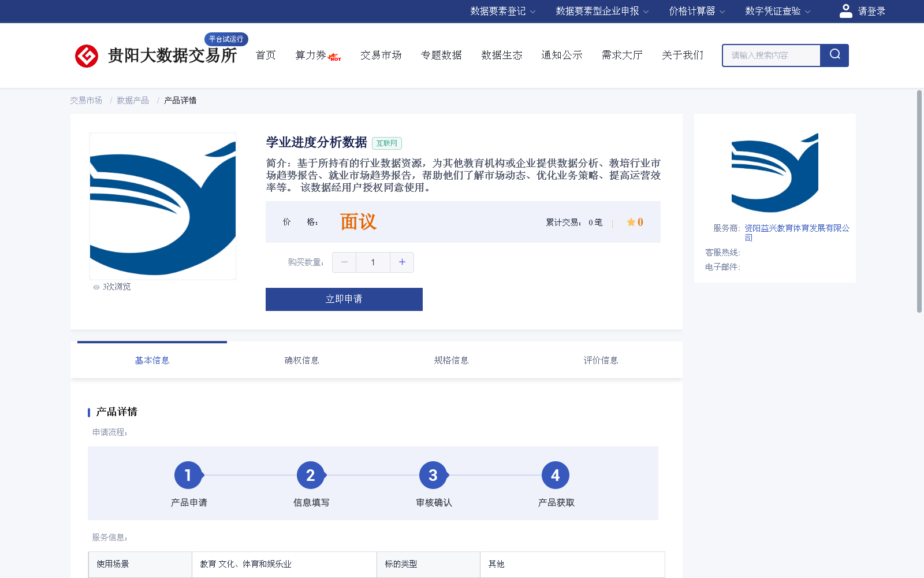Click the 请登录 login link

(871, 11)
